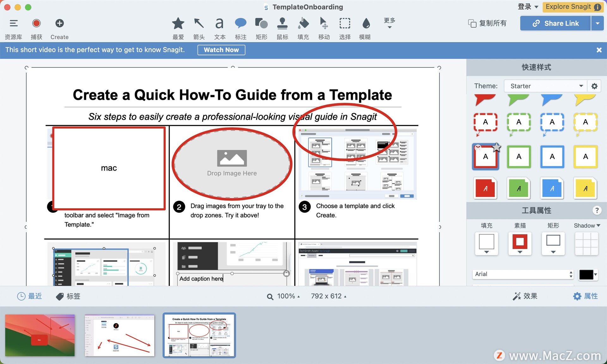Open the 登录 sign-in dropdown
Image resolution: width=607 pixels, height=364 pixels.
pos(528,7)
